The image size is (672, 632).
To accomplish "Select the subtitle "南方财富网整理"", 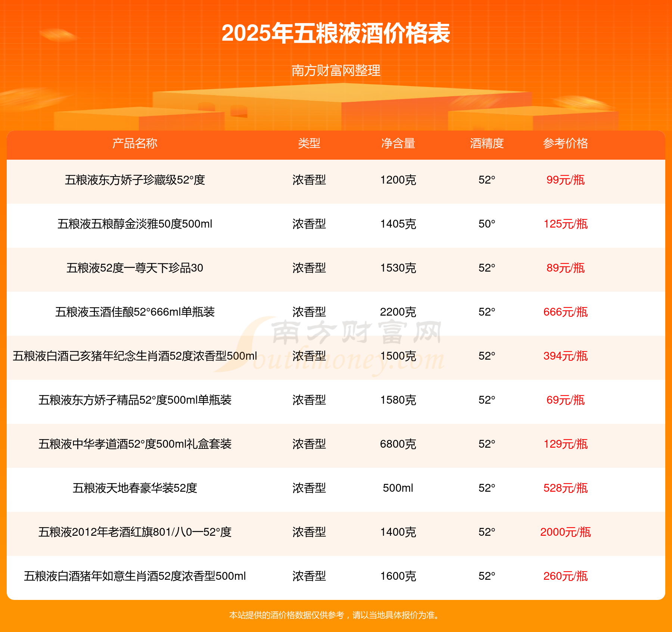I will pos(336,71).
